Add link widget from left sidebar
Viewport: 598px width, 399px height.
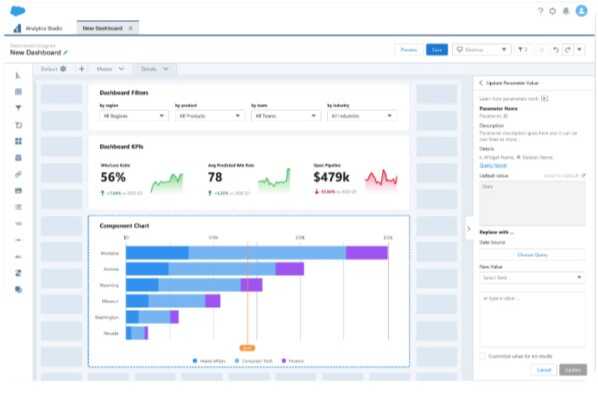point(18,174)
